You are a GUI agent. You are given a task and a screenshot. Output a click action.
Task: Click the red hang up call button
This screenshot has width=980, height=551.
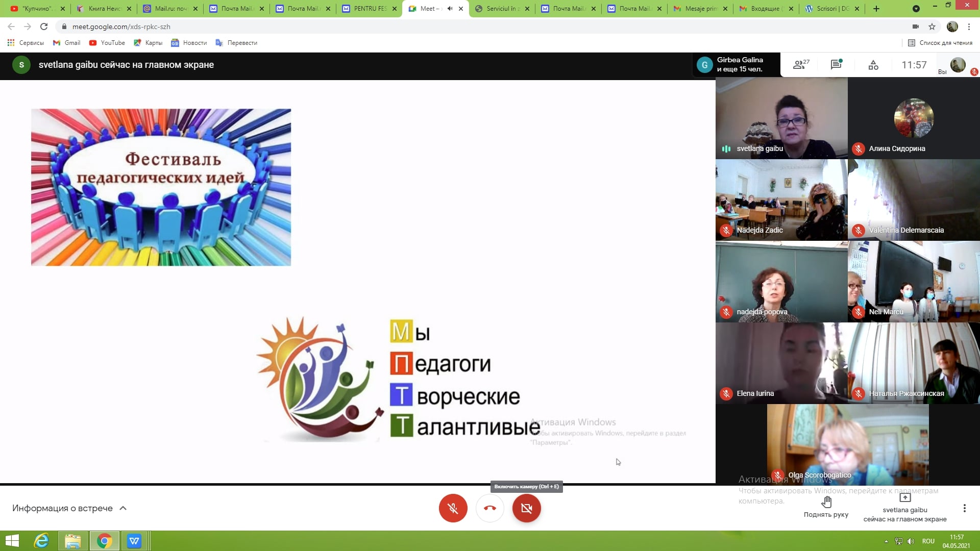(x=489, y=508)
